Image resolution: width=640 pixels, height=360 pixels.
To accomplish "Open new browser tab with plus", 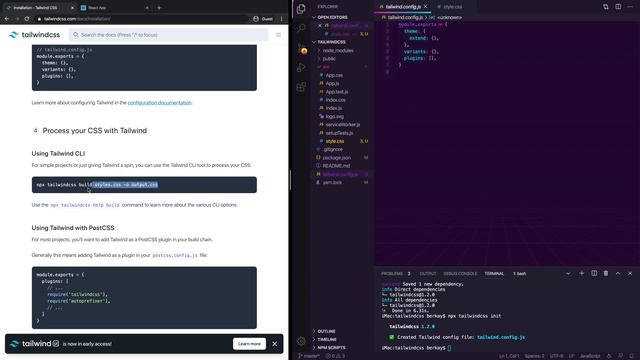I will (x=159, y=7).
